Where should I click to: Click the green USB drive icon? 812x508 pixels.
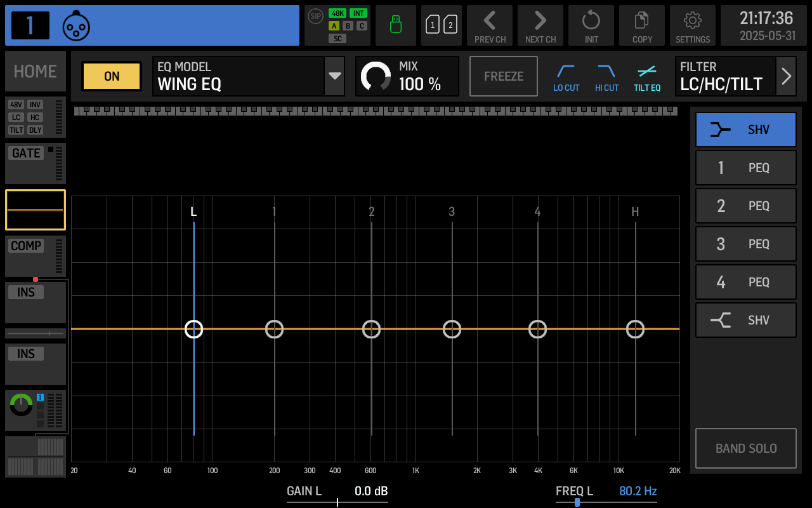click(x=395, y=25)
